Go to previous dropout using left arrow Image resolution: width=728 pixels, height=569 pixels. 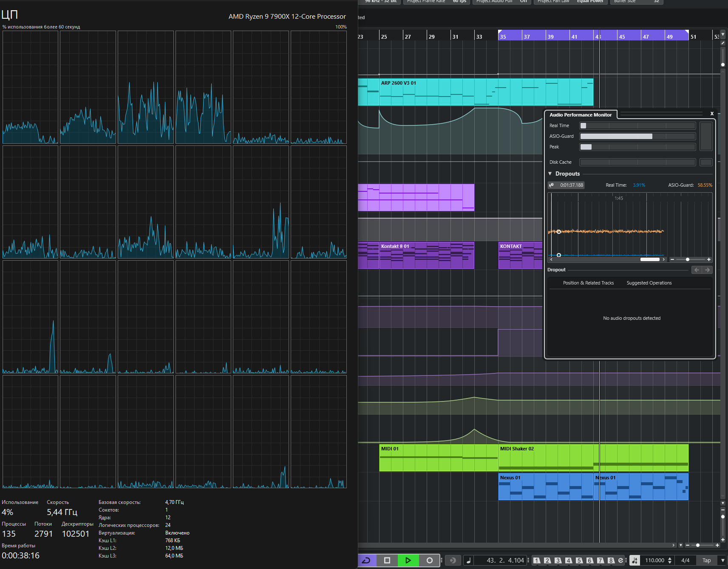[x=697, y=270]
